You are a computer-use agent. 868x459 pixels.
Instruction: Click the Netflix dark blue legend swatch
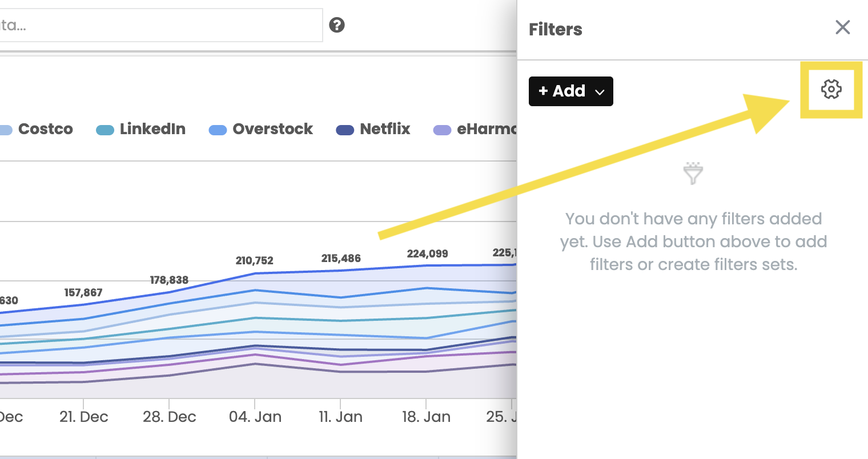[345, 130]
